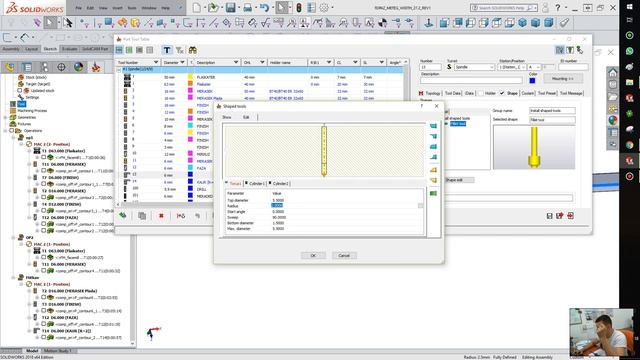Switch to the Cylinder 1 tab in Shaped tools

[x=257, y=184]
